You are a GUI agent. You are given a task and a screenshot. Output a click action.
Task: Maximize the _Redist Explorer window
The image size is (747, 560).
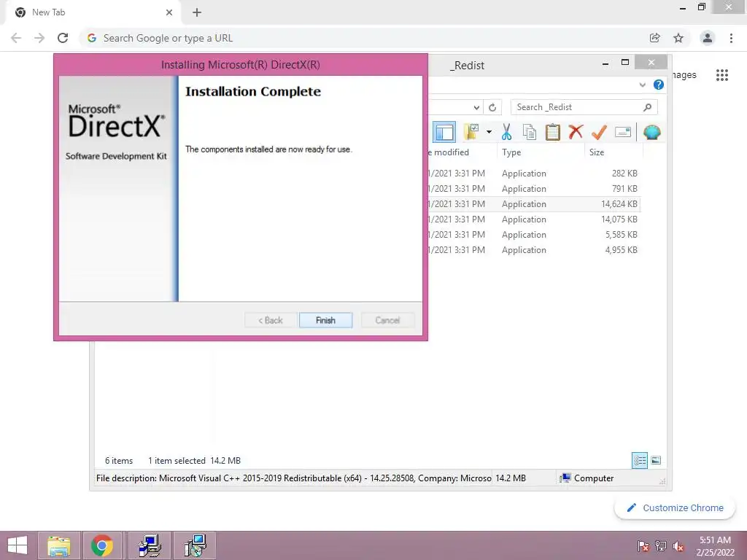click(625, 63)
